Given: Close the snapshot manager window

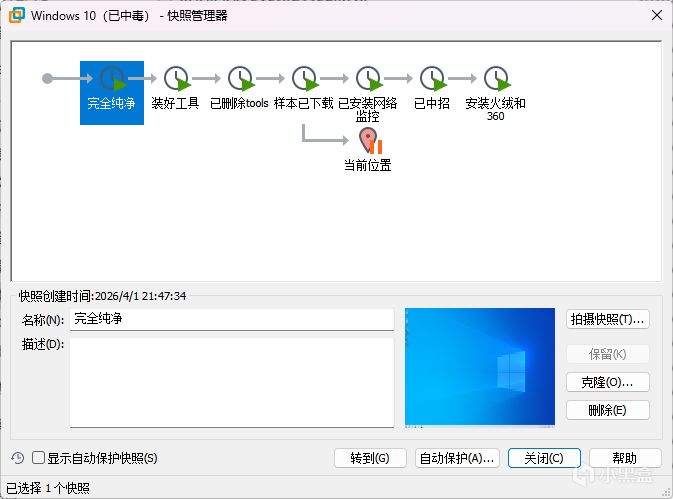Looking at the screenshot, I should pyautogui.click(x=657, y=15).
